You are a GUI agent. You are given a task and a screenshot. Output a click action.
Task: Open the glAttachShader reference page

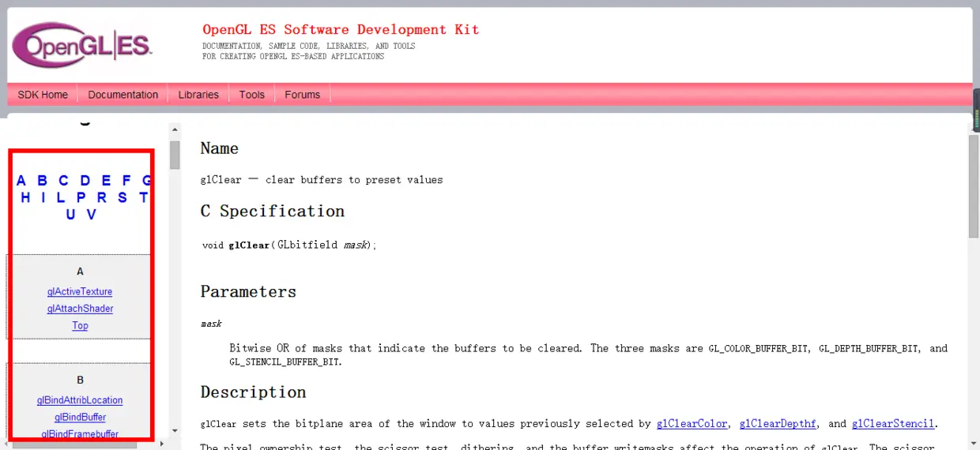click(x=80, y=309)
